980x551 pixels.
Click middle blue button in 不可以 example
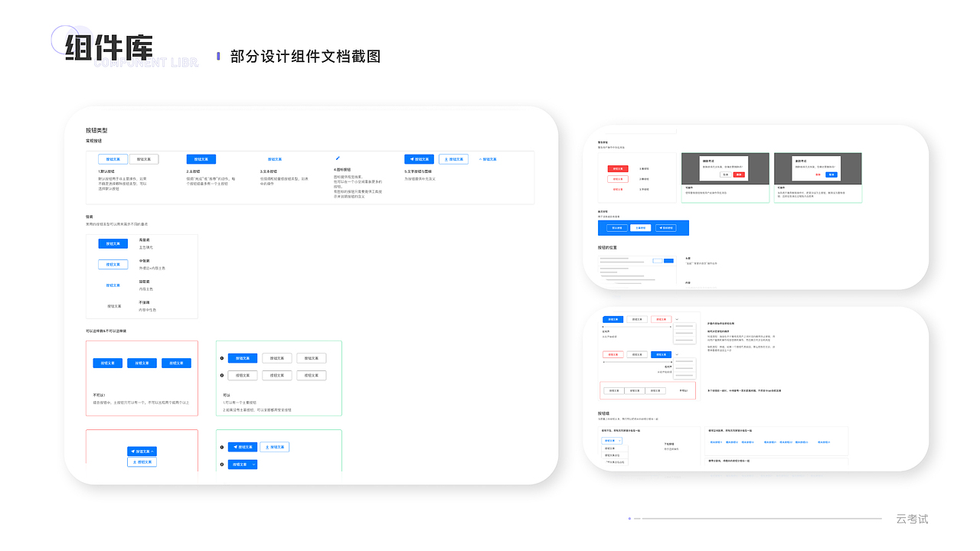pyautogui.click(x=142, y=364)
